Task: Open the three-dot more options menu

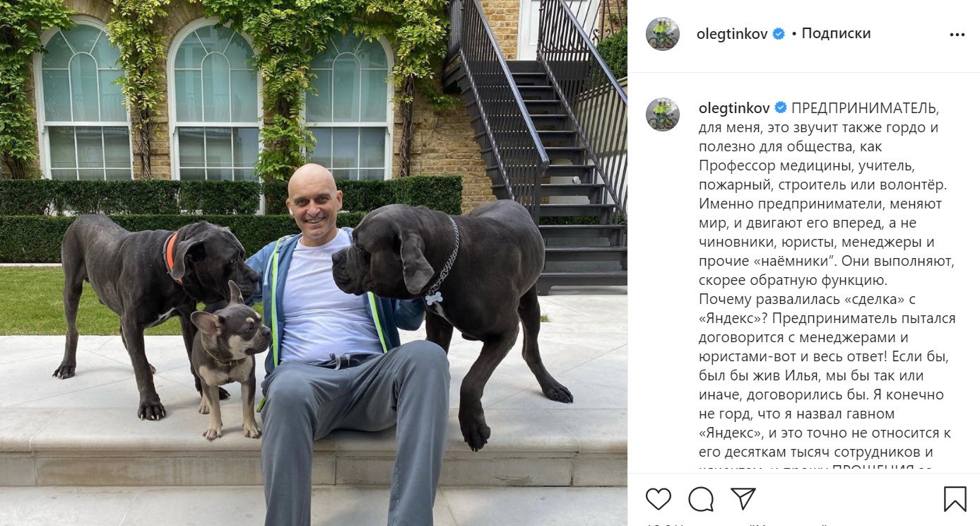Action: (957, 34)
